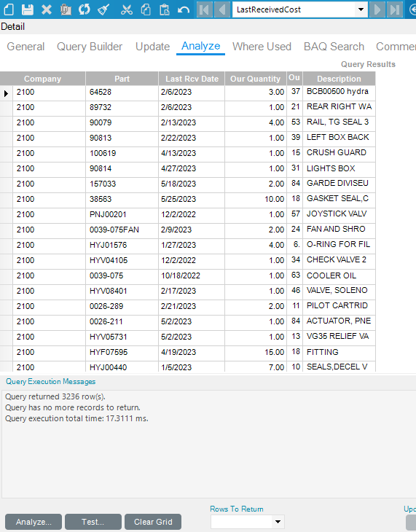Image resolution: width=416 pixels, height=532 pixels.
Task: Click the Query execution total time message
Action: [76, 419]
